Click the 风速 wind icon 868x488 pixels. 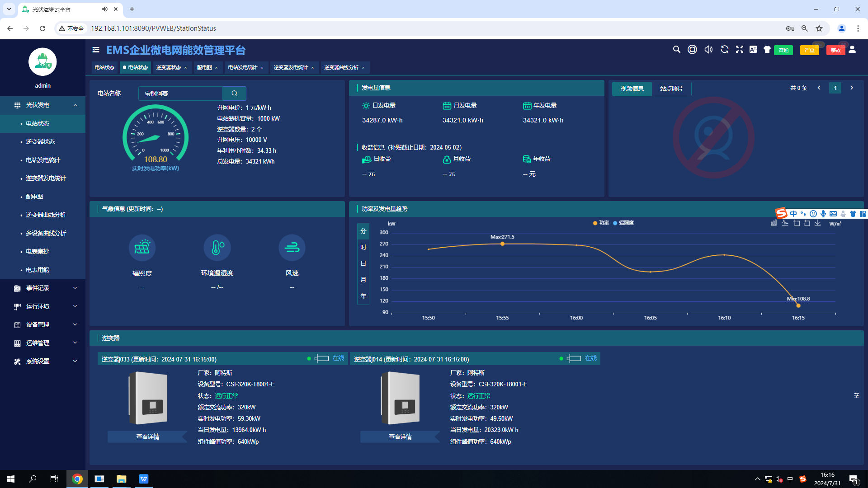[292, 248]
